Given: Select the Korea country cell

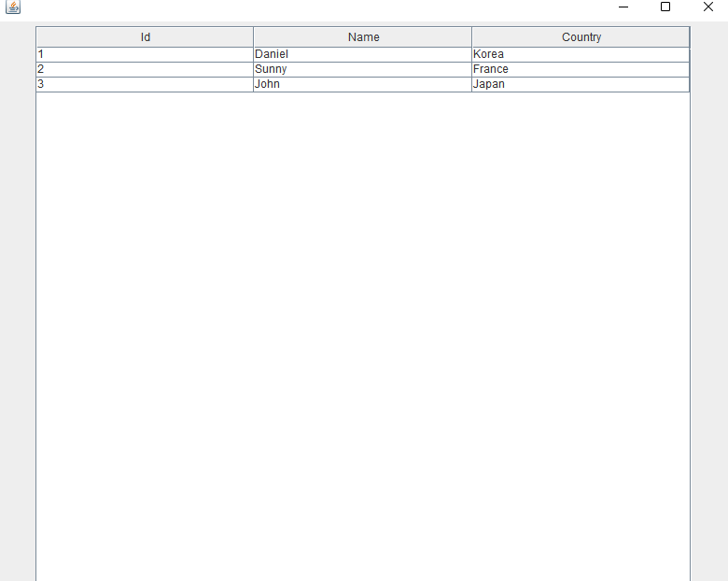Looking at the screenshot, I should tap(581, 54).
